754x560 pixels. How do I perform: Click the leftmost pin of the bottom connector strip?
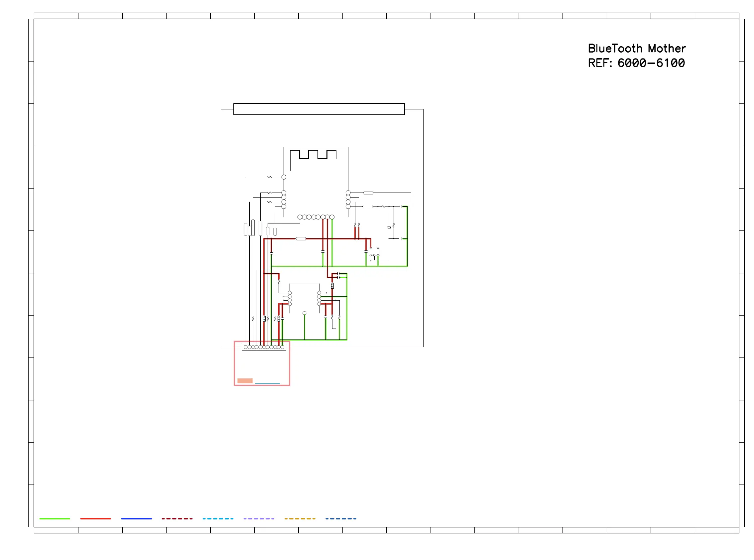246,347
